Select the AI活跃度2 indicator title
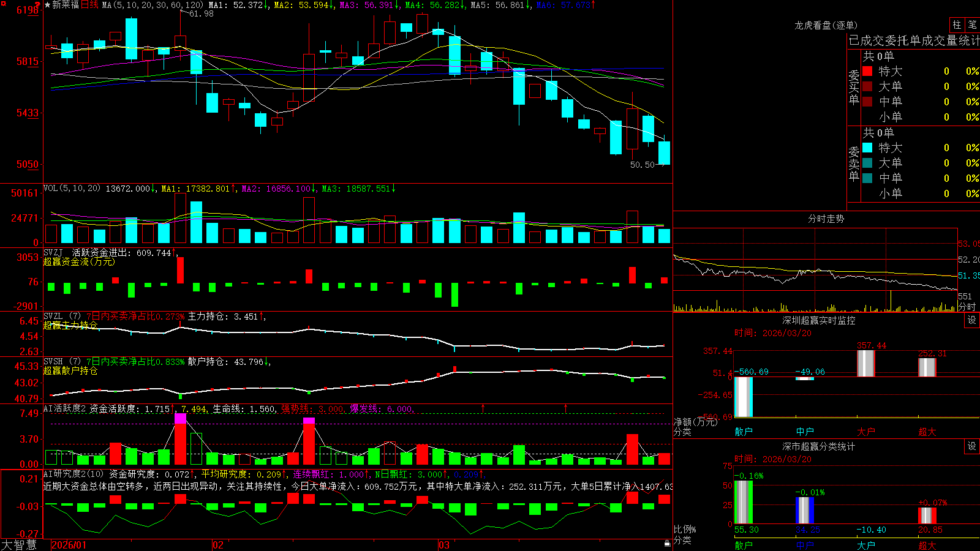The width and height of the screenshot is (980, 551). click(65, 408)
